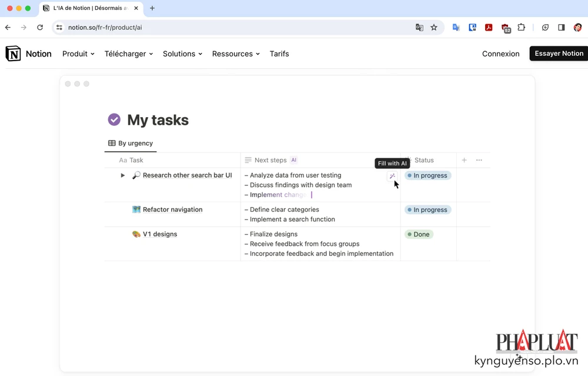The height and width of the screenshot is (376, 588).
Task: Open the Tarifs page
Action: [x=279, y=54]
